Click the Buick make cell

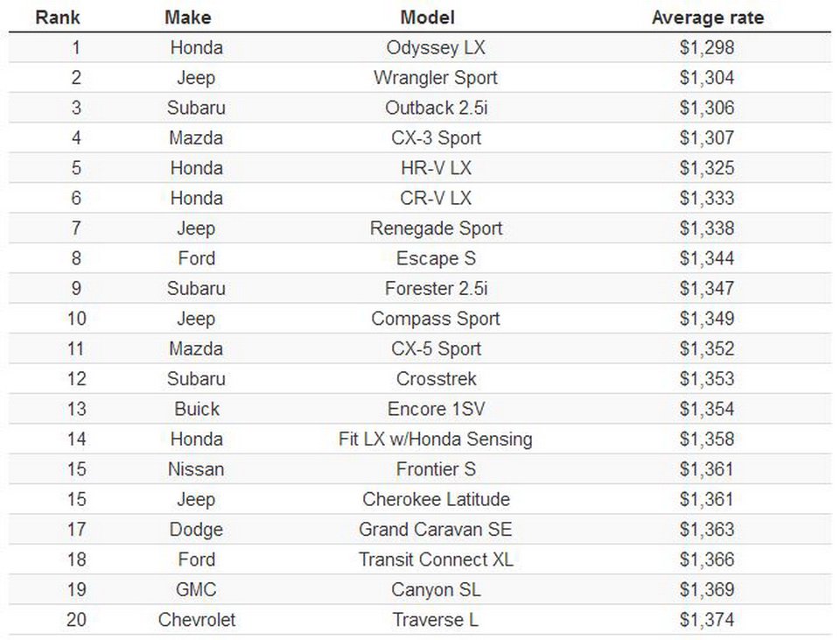pyautogui.click(x=196, y=409)
